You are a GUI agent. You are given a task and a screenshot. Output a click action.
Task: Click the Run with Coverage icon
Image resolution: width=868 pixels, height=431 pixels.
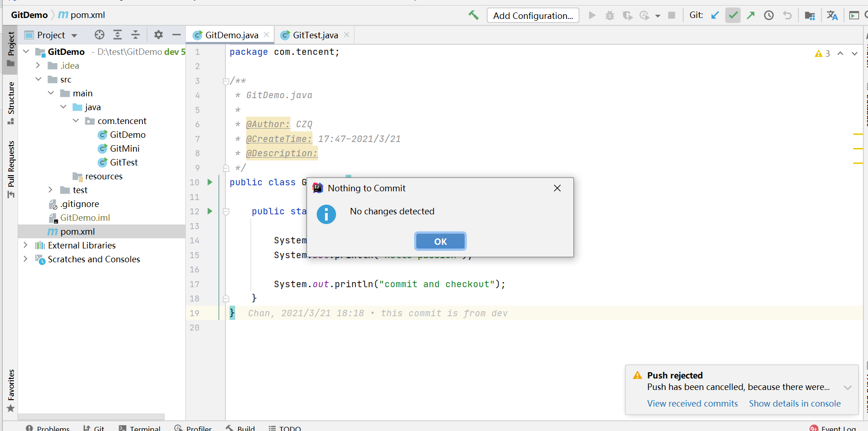pos(627,15)
